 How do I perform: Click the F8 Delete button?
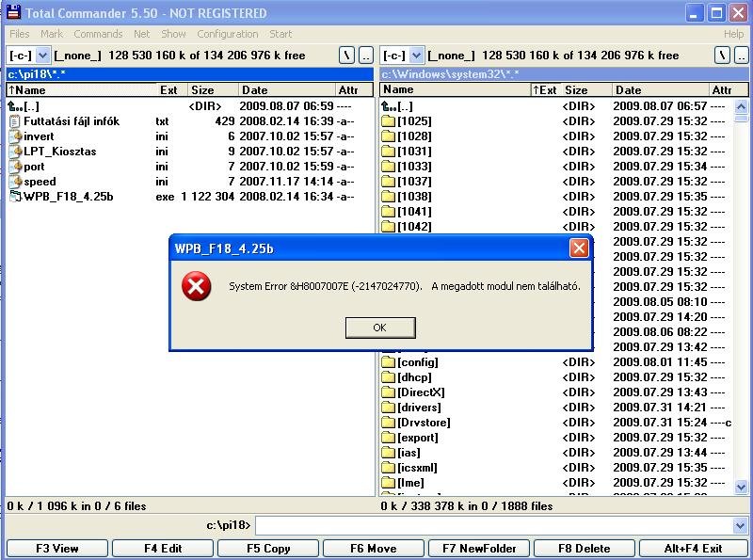coord(585,549)
